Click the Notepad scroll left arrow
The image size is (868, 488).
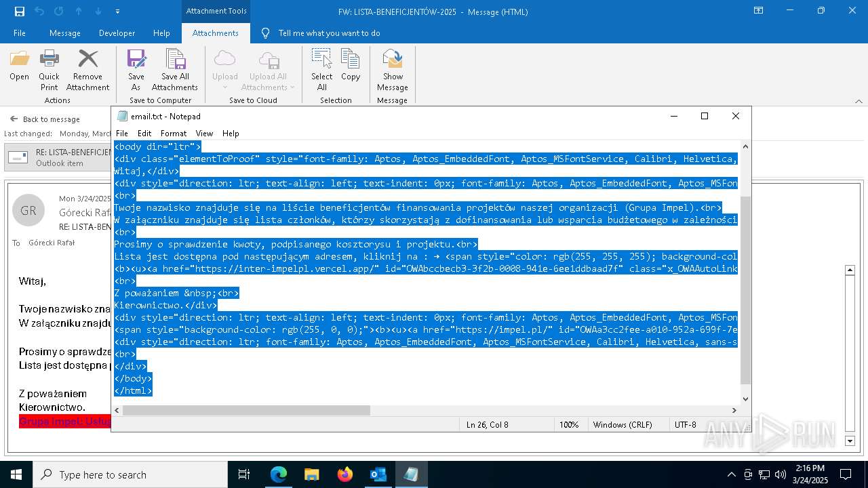[117, 410]
